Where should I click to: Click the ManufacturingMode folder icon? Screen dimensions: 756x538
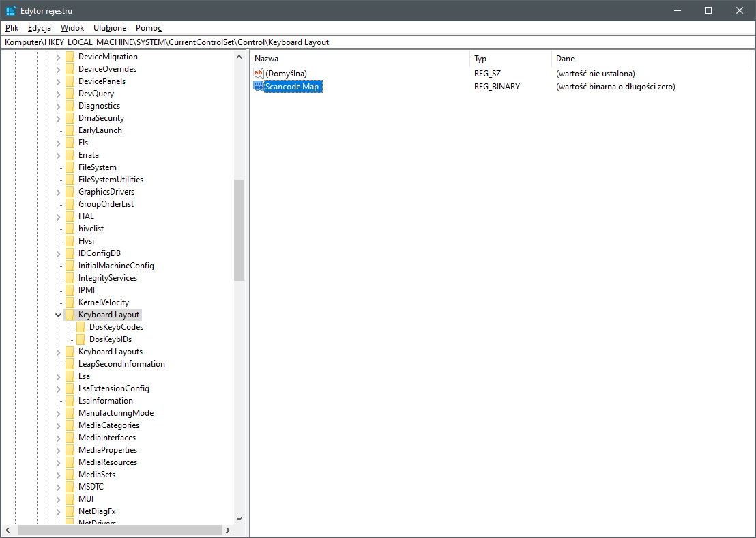70,413
